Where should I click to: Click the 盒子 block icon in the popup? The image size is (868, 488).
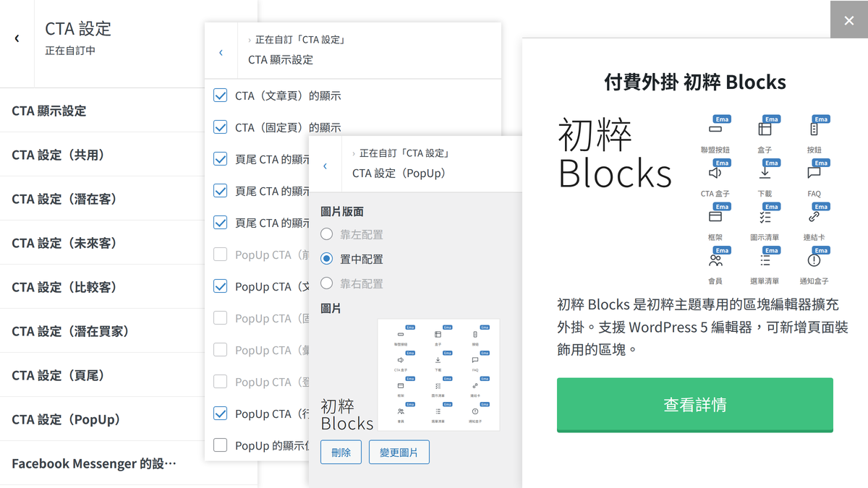click(x=765, y=129)
